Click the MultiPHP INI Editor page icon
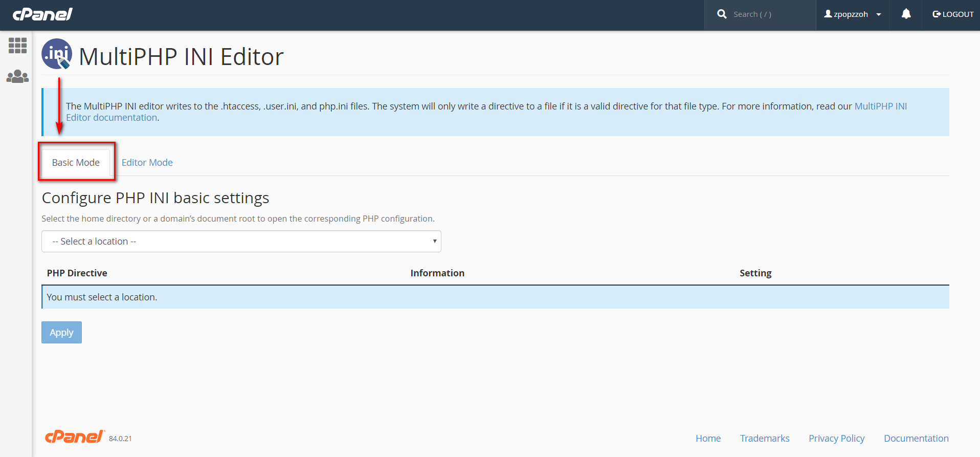980x457 pixels. point(57,54)
